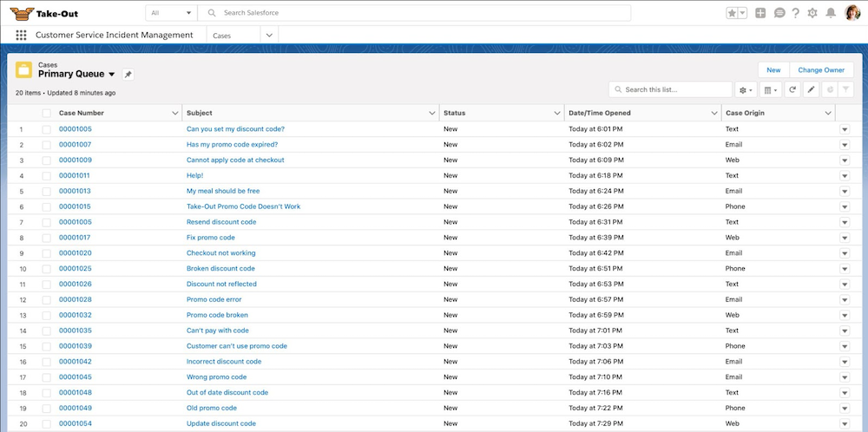
Task: Open the All search scope dropdown
Action: (x=172, y=13)
